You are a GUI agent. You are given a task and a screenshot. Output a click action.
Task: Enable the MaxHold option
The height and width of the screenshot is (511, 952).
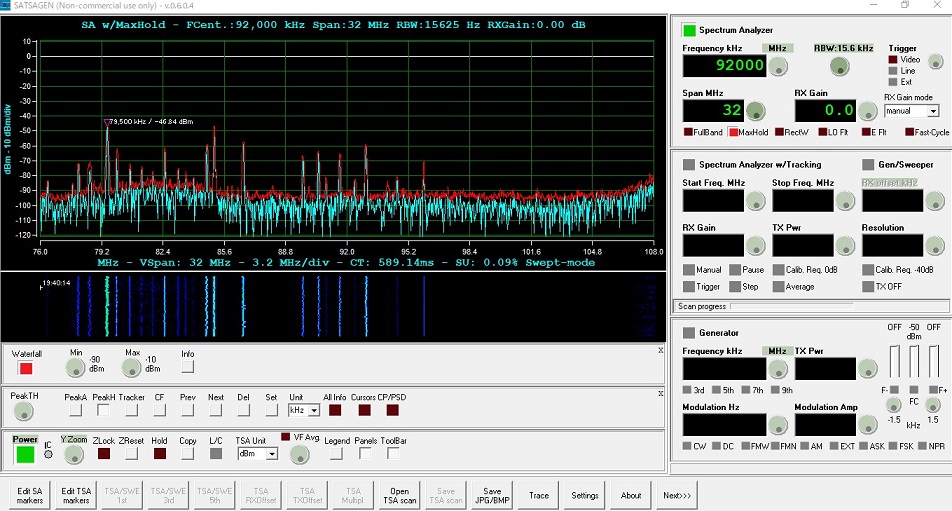[x=733, y=132]
